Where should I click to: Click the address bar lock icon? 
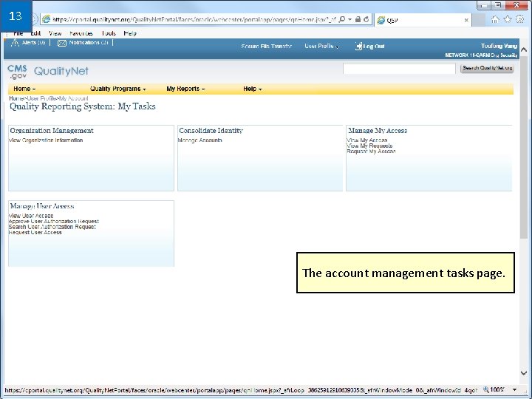pos(358,19)
